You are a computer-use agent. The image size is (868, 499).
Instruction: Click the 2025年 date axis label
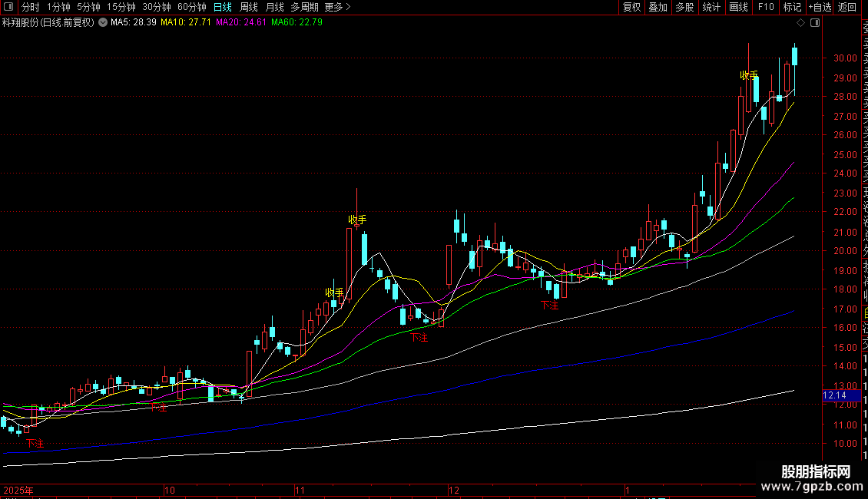[18, 490]
